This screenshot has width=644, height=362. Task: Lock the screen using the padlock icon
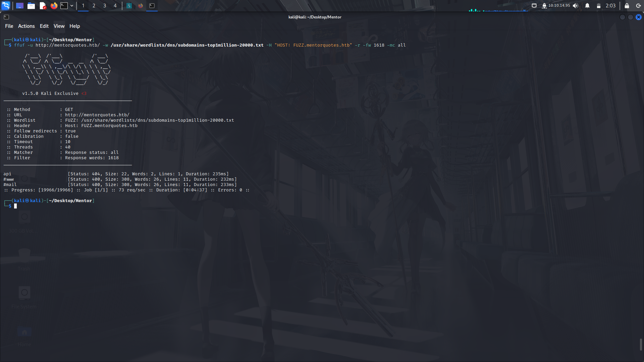pyautogui.click(x=627, y=6)
